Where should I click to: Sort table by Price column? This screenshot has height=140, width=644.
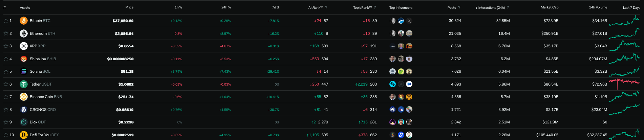(x=129, y=7)
